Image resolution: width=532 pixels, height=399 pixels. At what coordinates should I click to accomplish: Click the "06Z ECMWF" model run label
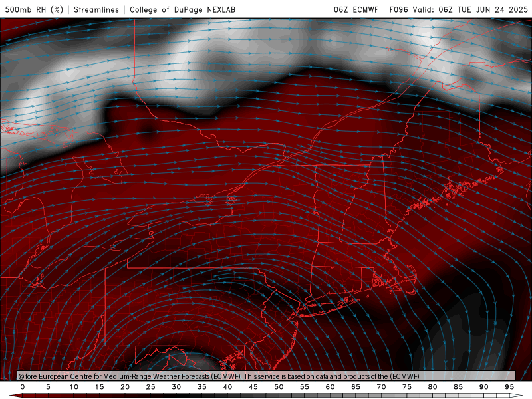tap(356, 9)
